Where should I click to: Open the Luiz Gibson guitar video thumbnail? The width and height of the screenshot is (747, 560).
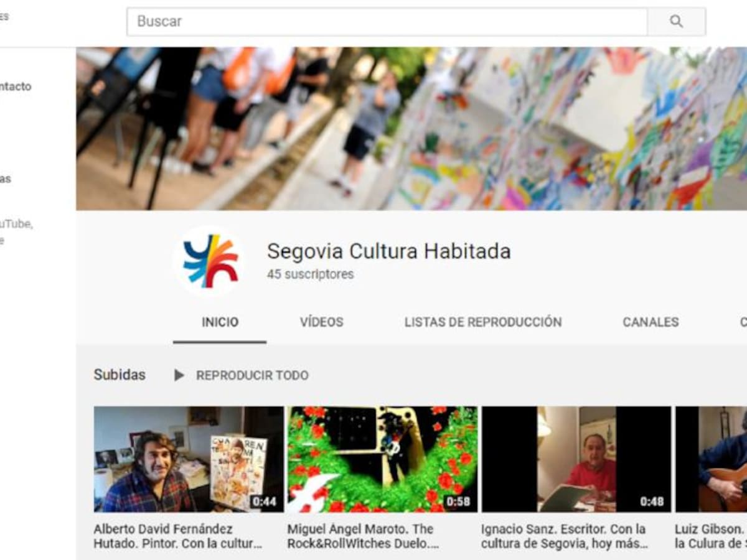712,459
